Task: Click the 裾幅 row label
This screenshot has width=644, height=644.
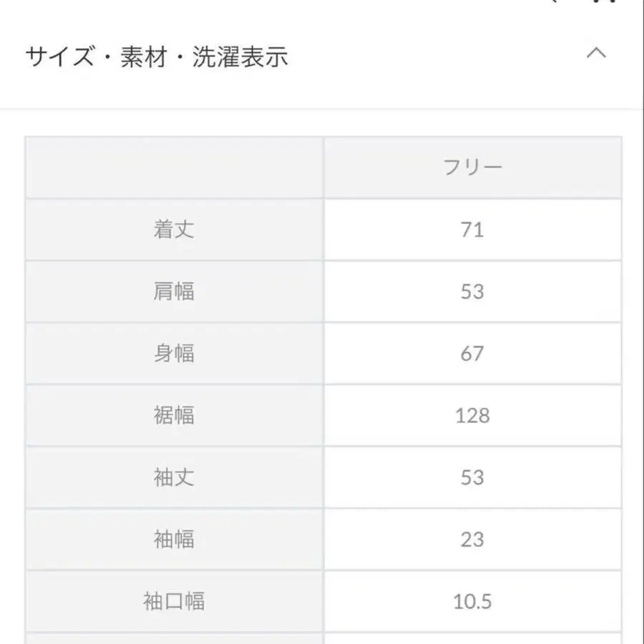Action: coord(174,415)
